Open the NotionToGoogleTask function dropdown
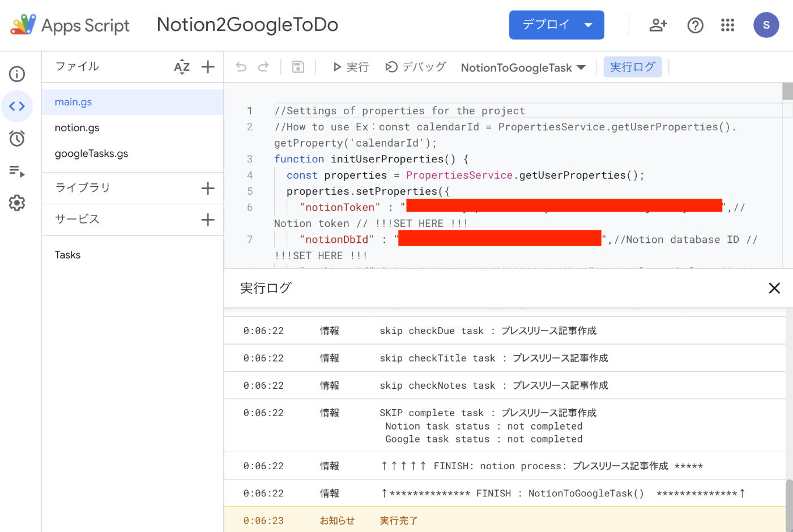The width and height of the screenshot is (793, 532). [x=523, y=68]
